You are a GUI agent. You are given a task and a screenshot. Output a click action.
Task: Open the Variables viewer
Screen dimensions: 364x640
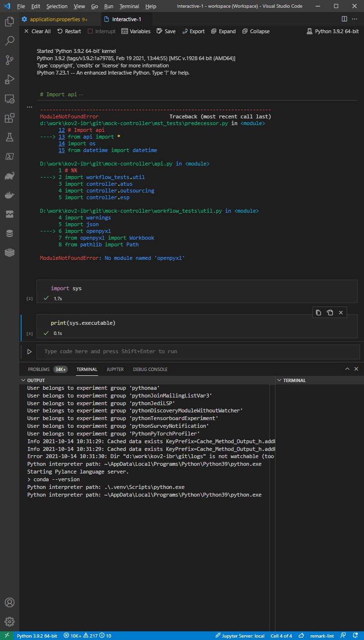pos(136,31)
